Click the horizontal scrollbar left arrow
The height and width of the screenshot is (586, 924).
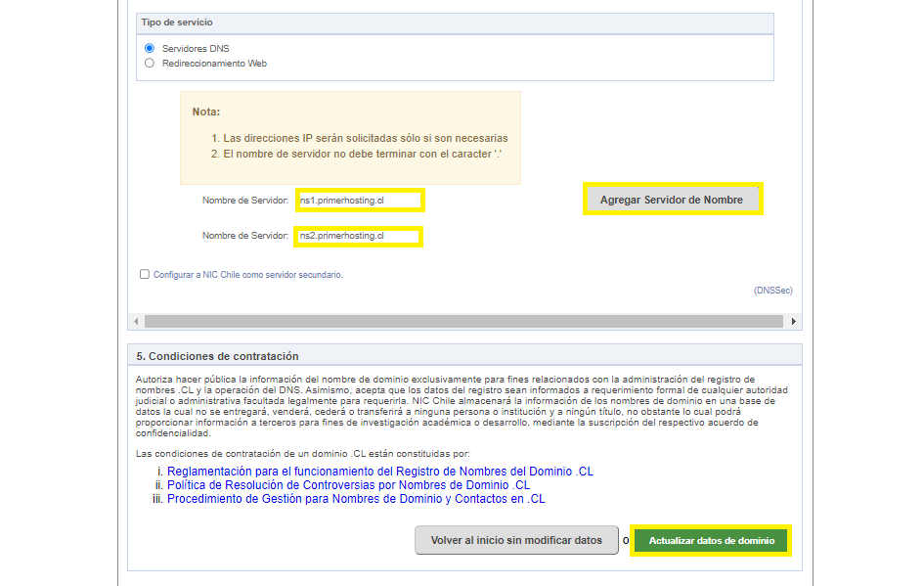[136, 322]
